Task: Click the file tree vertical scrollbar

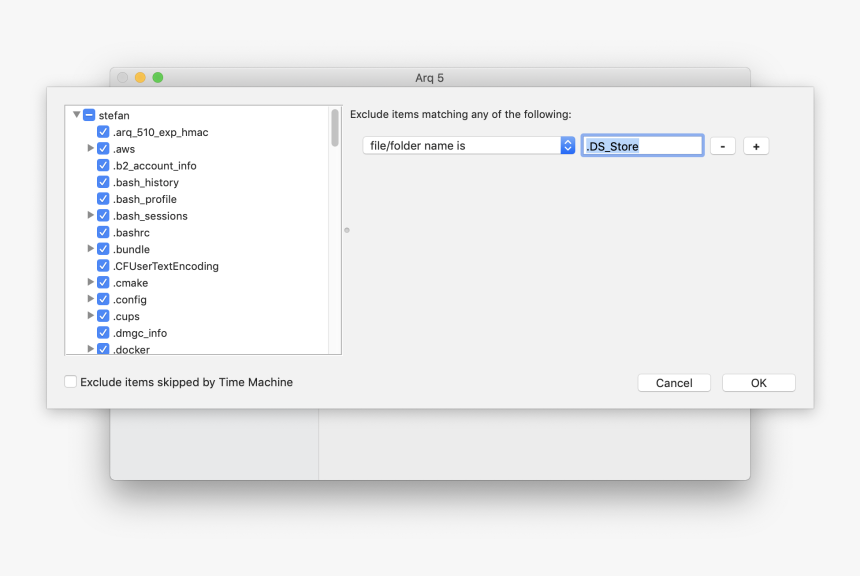Action: point(335,128)
